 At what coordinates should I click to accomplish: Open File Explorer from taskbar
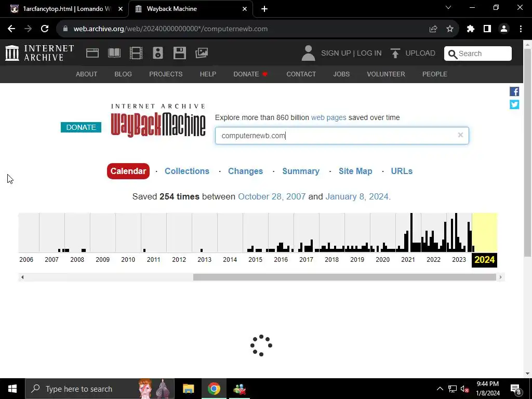click(x=188, y=389)
